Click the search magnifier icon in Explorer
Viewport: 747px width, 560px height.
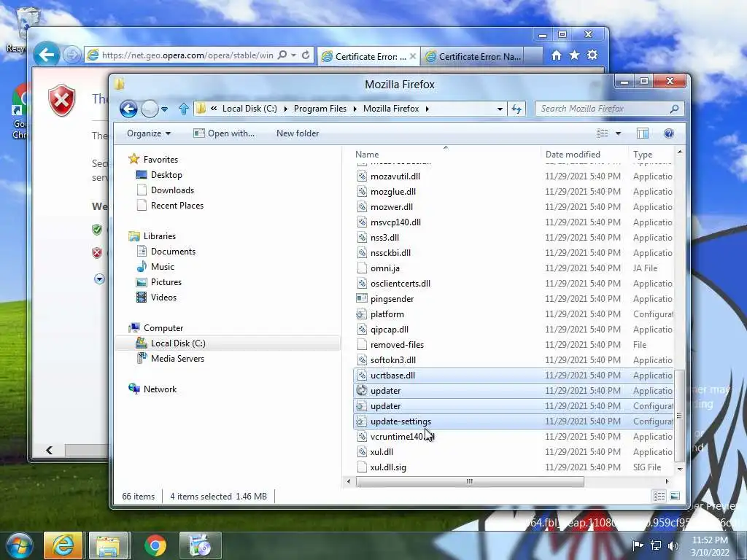pyautogui.click(x=674, y=109)
